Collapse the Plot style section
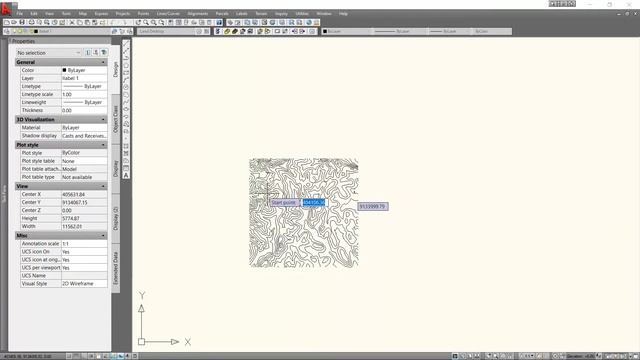The height and width of the screenshot is (360, 640). tap(103, 145)
